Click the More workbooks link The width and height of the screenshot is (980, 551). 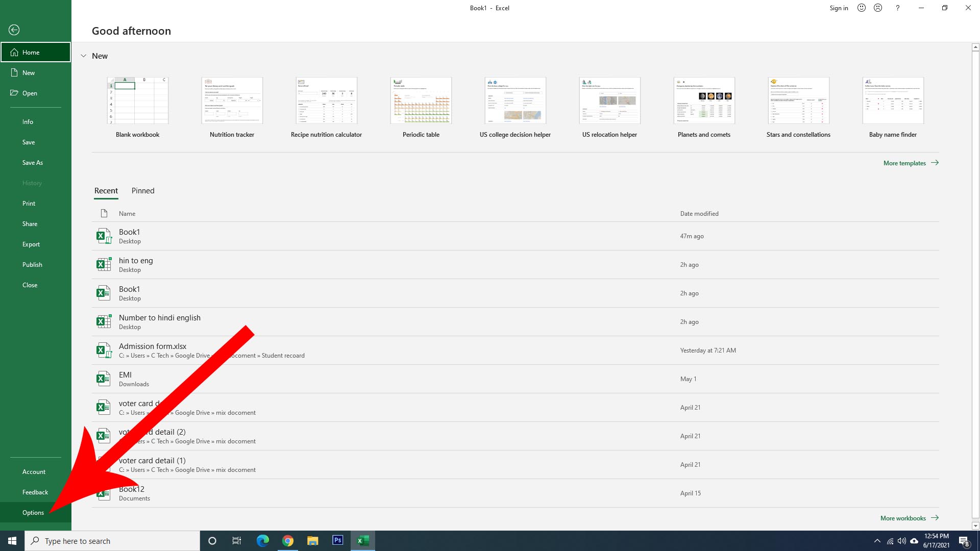tap(903, 518)
